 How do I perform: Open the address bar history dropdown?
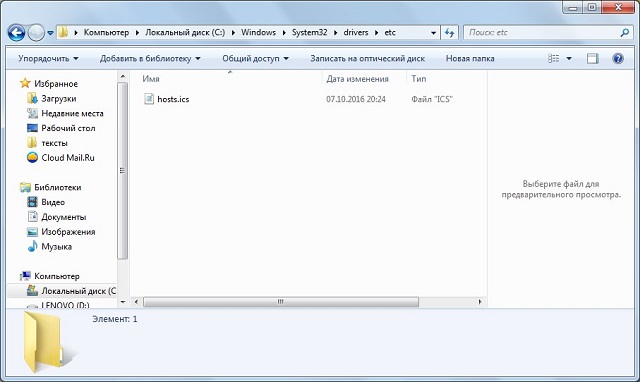coord(433,33)
